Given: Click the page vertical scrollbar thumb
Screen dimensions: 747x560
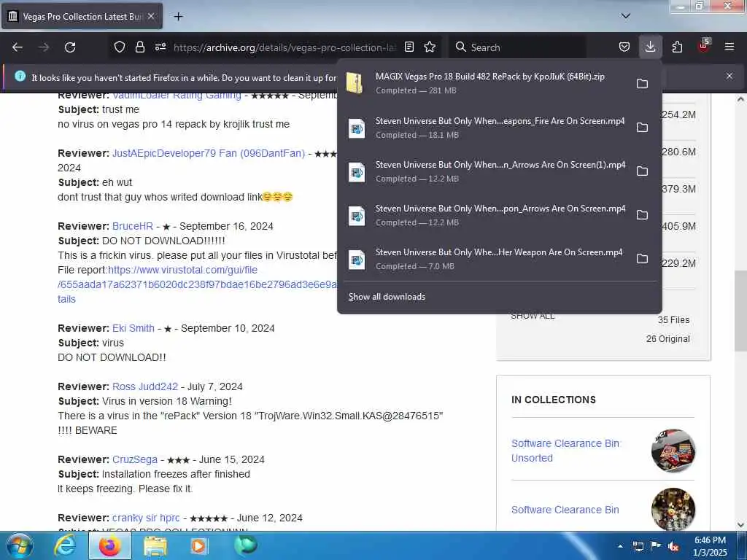Looking at the screenshot, I should 740,311.
